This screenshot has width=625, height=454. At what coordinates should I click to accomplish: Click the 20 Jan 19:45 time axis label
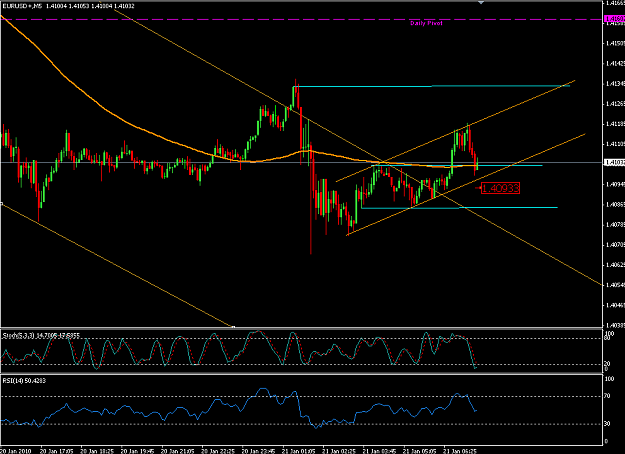[137, 451]
